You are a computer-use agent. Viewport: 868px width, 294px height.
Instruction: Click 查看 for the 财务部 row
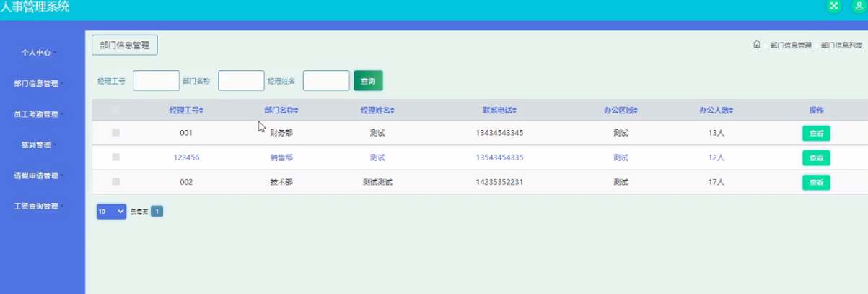[816, 133]
